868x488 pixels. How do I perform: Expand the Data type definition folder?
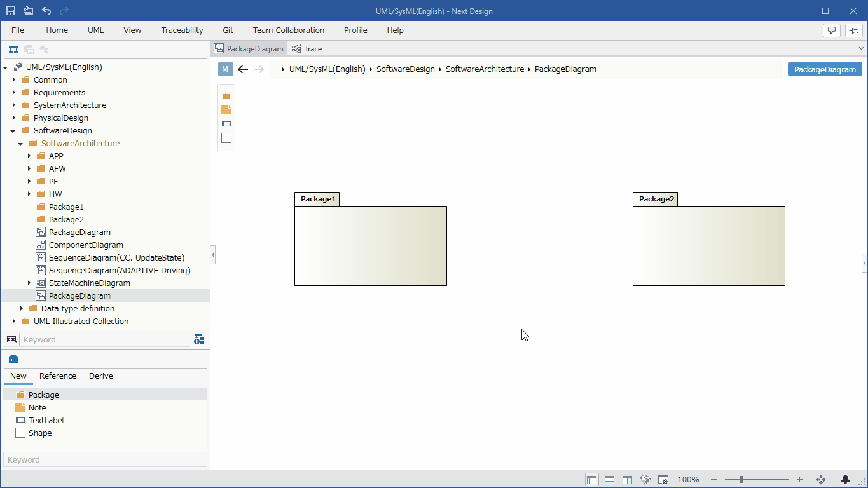click(x=22, y=309)
